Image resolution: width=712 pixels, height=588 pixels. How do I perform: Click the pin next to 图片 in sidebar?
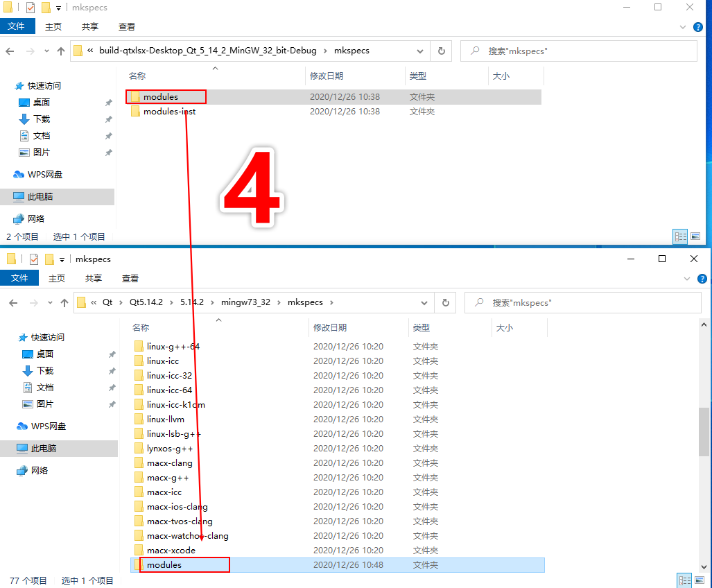108,152
